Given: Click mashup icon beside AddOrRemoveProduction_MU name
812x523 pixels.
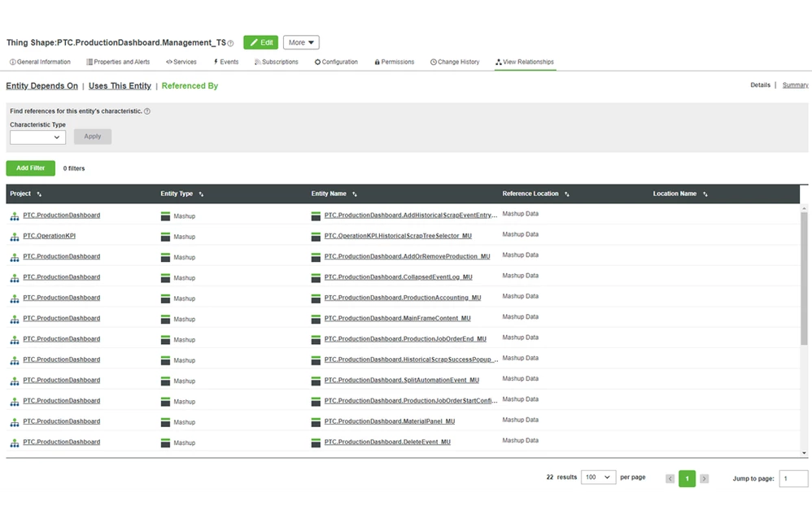Looking at the screenshot, I should pyautogui.click(x=316, y=257).
